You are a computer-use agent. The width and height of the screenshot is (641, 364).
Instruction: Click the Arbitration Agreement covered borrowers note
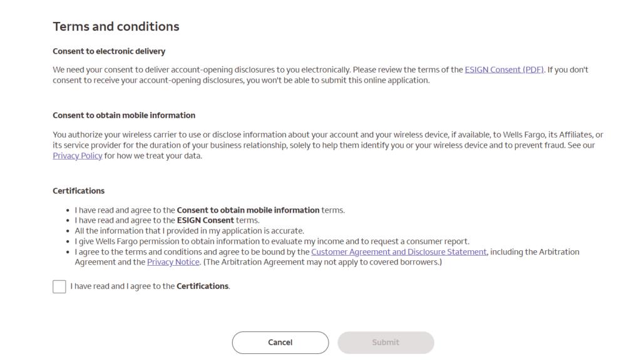[322, 263]
